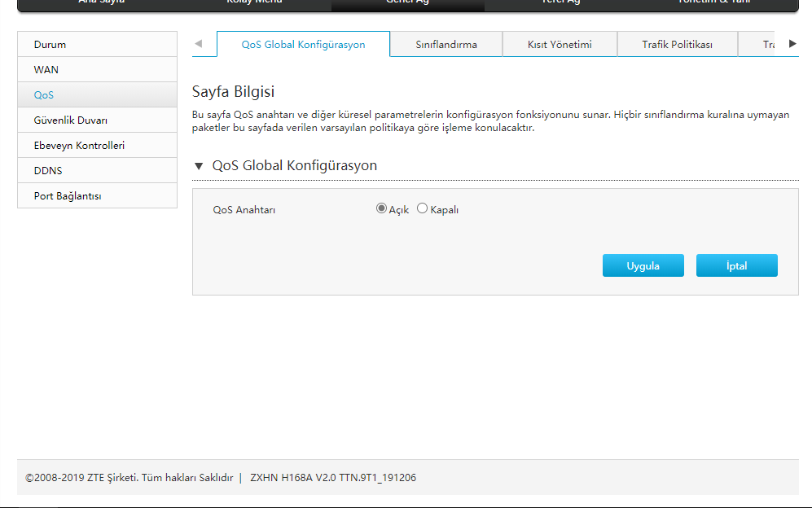Open Durum in the sidebar
The image size is (812, 508).
[x=98, y=45]
